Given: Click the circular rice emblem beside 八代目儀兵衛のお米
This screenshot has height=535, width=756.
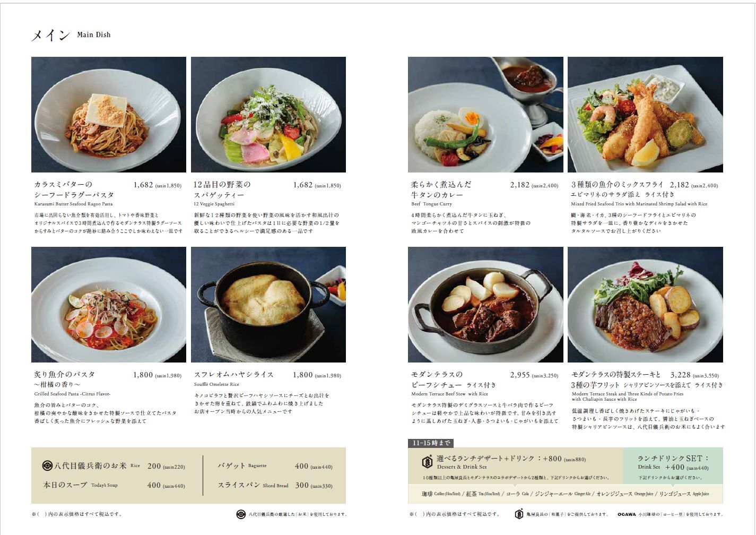Looking at the screenshot, I should 47,465.
